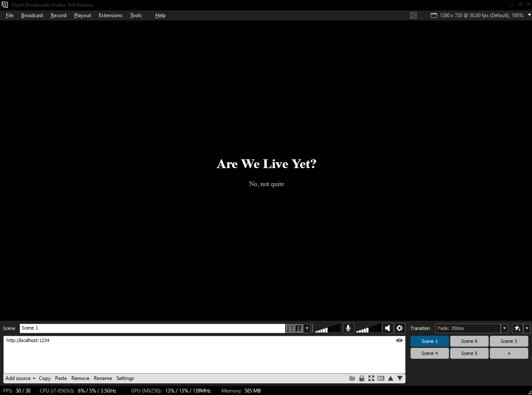Lock the selected source with the padlock icon
Image resolution: width=532 pixels, height=395 pixels.
(x=362, y=378)
